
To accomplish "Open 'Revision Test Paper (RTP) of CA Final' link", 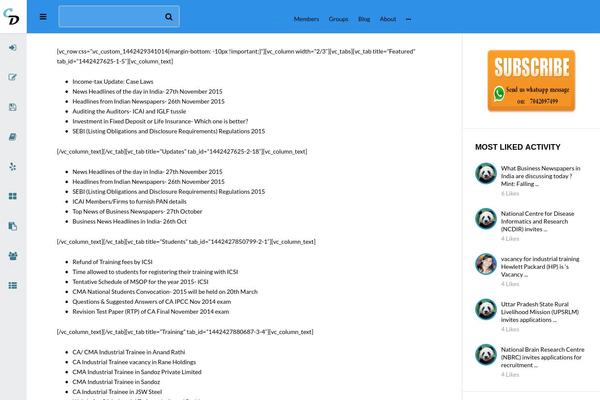I will pyautogui.click(x=151, y=312).
